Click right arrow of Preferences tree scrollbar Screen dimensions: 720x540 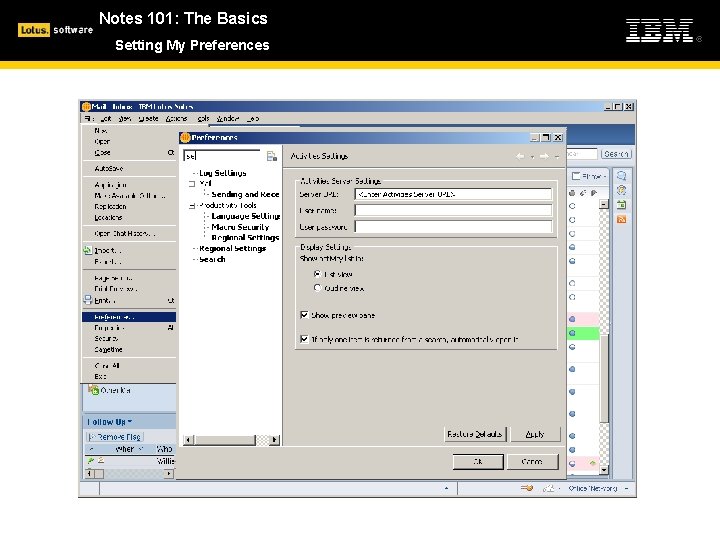(x=274, y=440)
